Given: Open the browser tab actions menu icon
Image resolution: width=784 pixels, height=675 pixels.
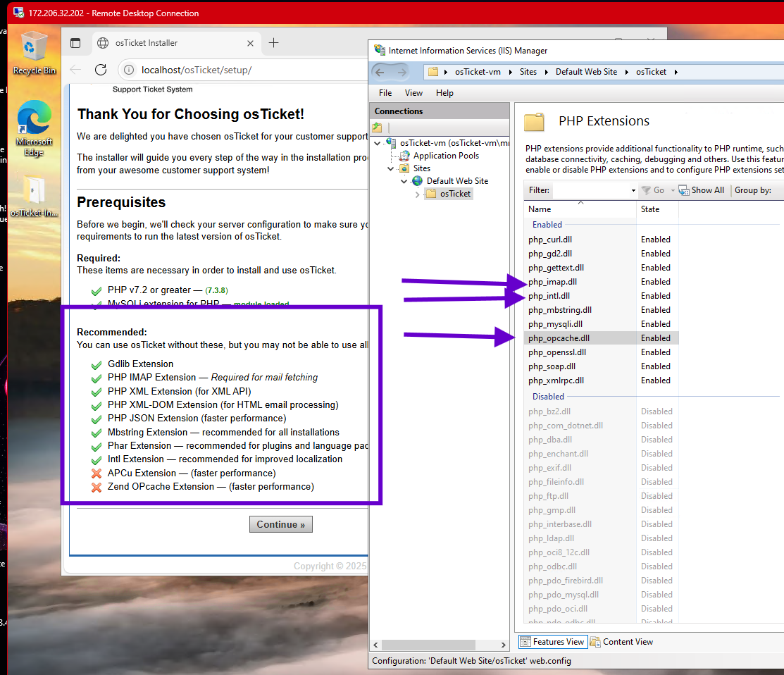Looking at the screenshot, I should [75, 43].
